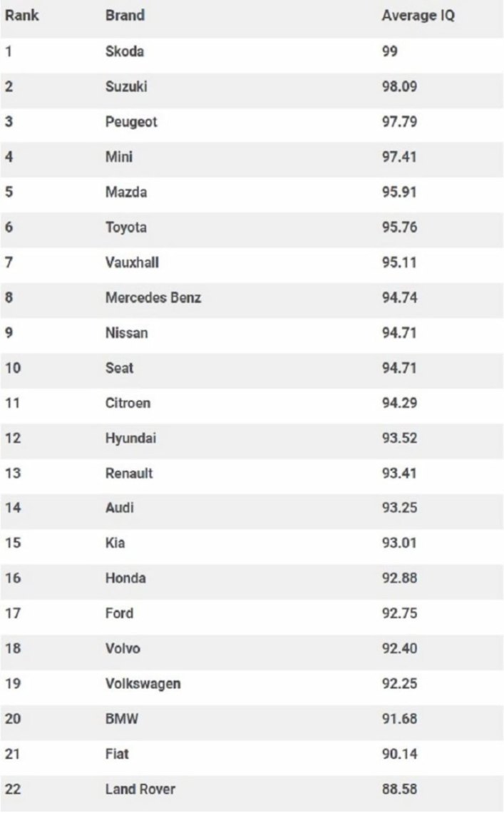Select the Mini row's 97.41 score

click(x=399, y=157)
